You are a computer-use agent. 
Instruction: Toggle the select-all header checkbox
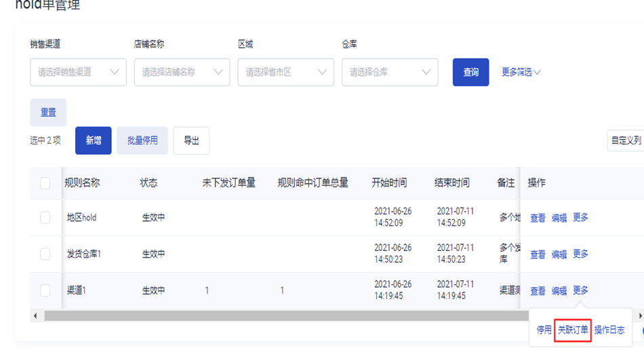click(45, 183)
